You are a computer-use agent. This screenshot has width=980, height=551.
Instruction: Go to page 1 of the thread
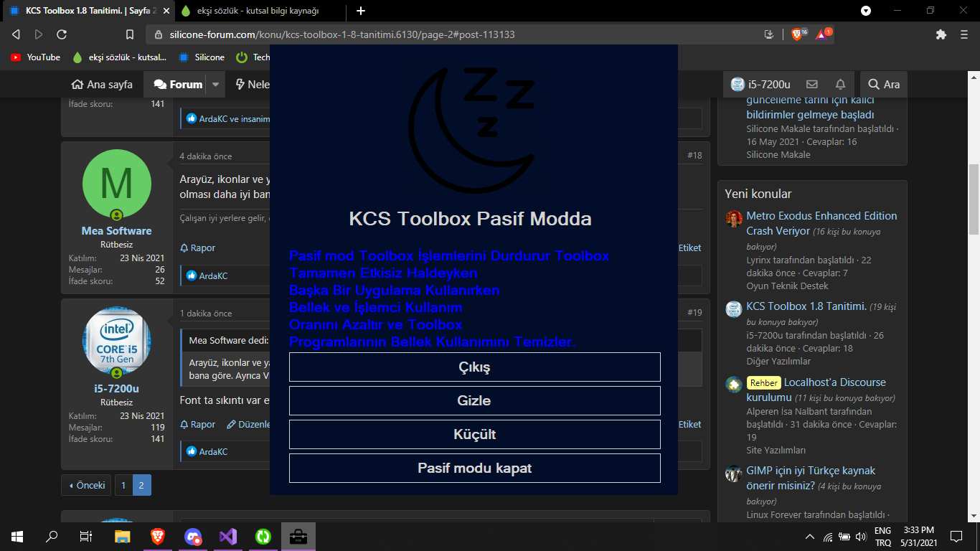123,485
